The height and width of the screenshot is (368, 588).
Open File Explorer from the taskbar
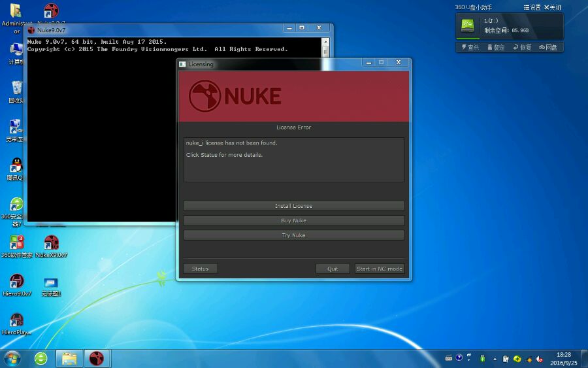69,358
